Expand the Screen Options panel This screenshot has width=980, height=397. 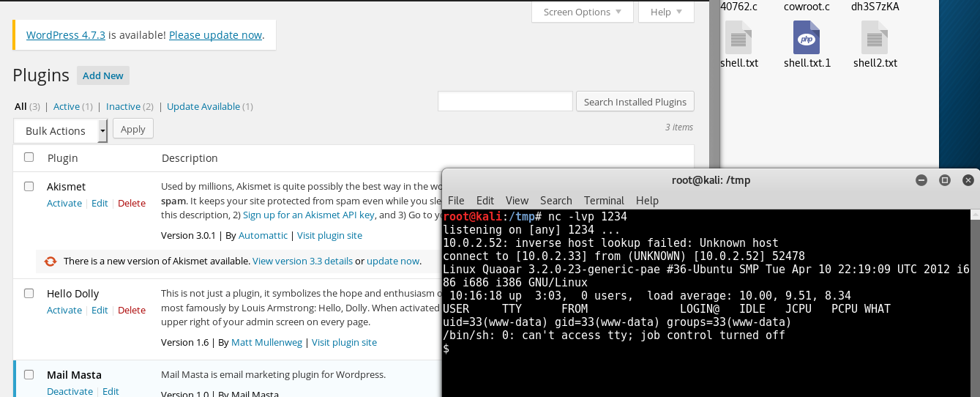click(583, 12)
